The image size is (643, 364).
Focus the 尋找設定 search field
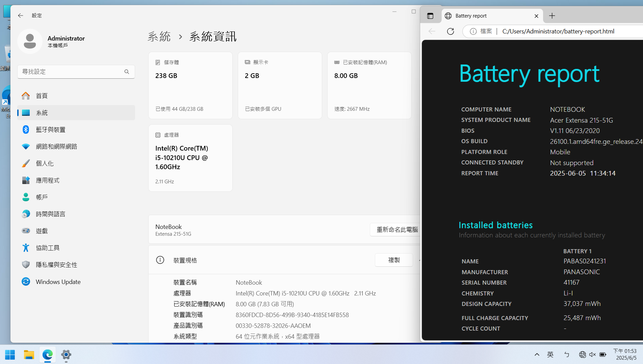click(76, 72)
